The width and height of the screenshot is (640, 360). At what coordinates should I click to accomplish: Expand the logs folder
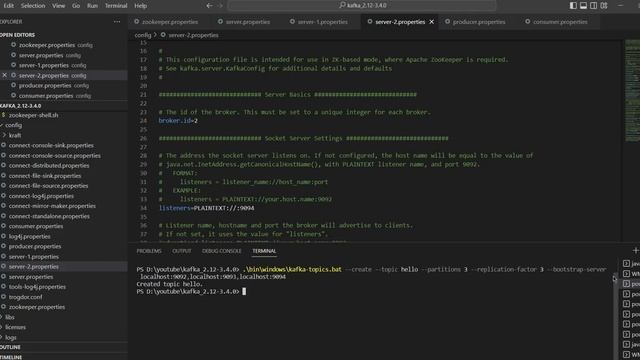11,337
